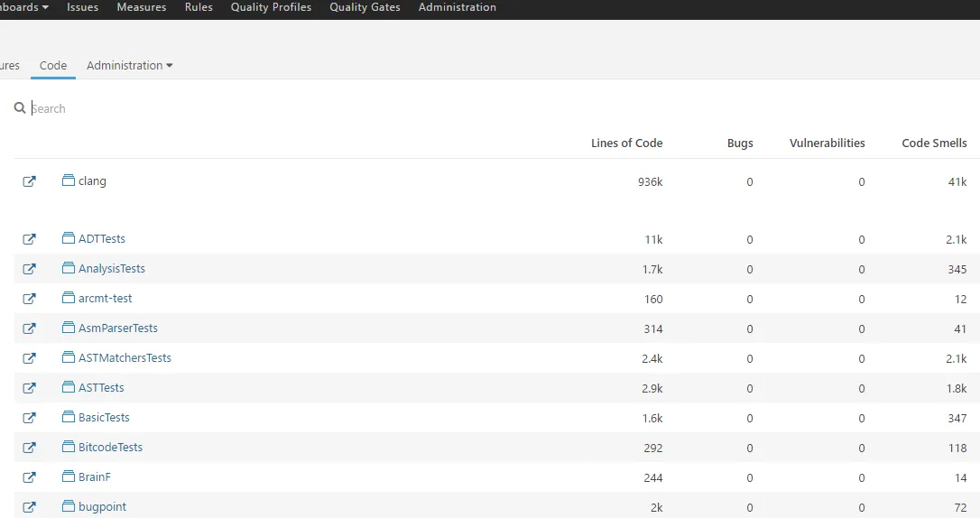Open arcmt-test external link icon
This screenshot has height=518, width=980.
pyautogui.click(x=30, y=299)
